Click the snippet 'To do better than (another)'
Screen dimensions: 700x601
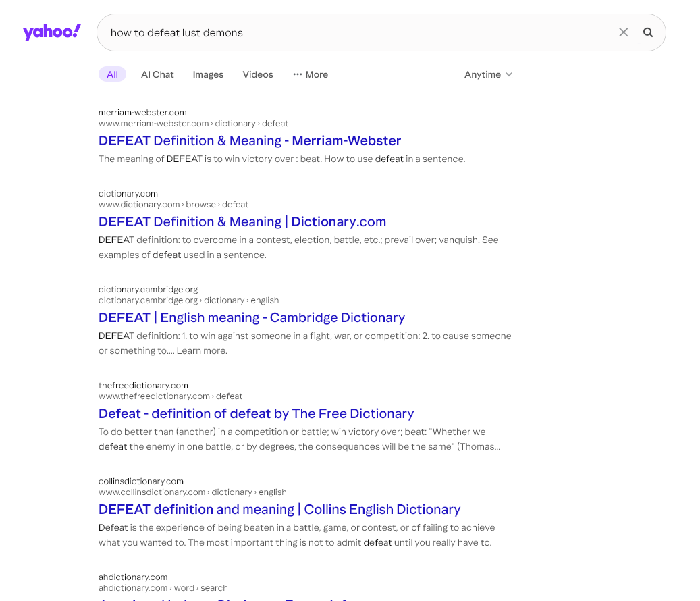point(299,440)
